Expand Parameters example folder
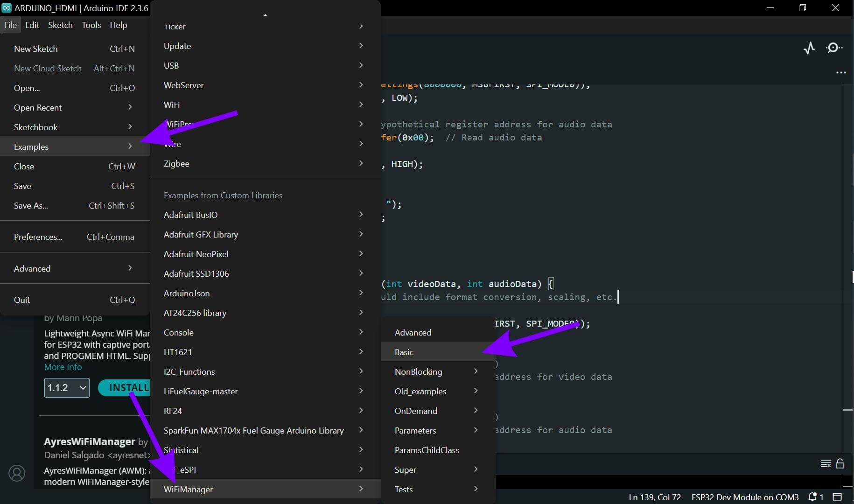Image resolution: width=854 pixels, height=504 pixels. tap(438, 431)
